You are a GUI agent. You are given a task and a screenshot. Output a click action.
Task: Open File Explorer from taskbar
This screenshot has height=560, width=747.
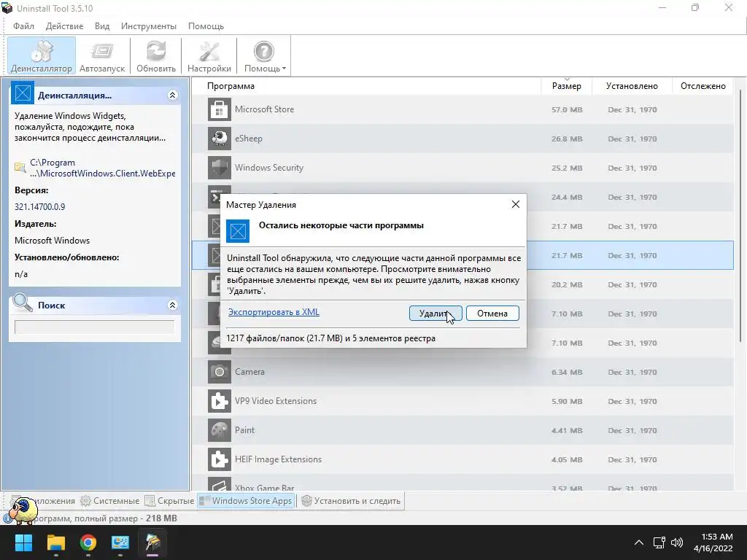(55, 542)
